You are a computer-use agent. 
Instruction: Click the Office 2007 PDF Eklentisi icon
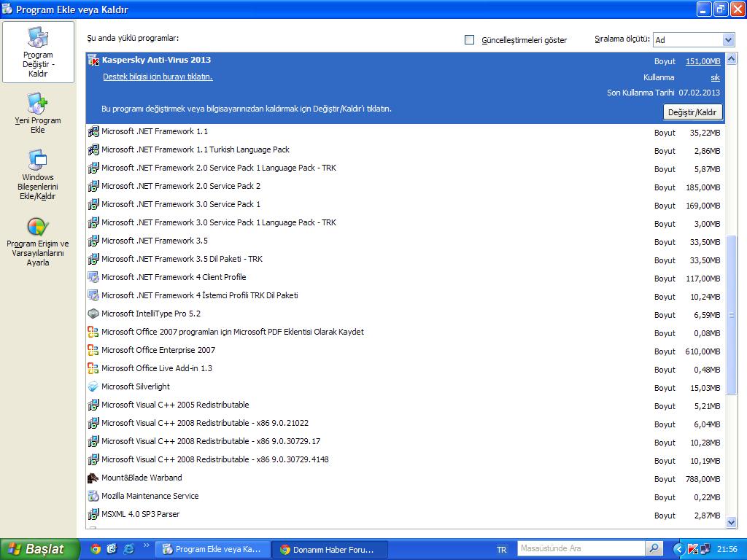point(93,332)
